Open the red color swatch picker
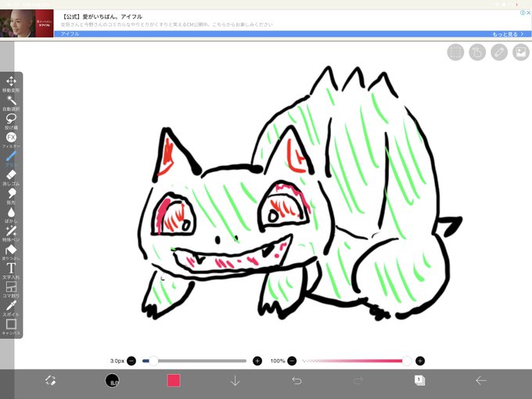The height and width of the screenshot is (399, 532). pos(174,380)
